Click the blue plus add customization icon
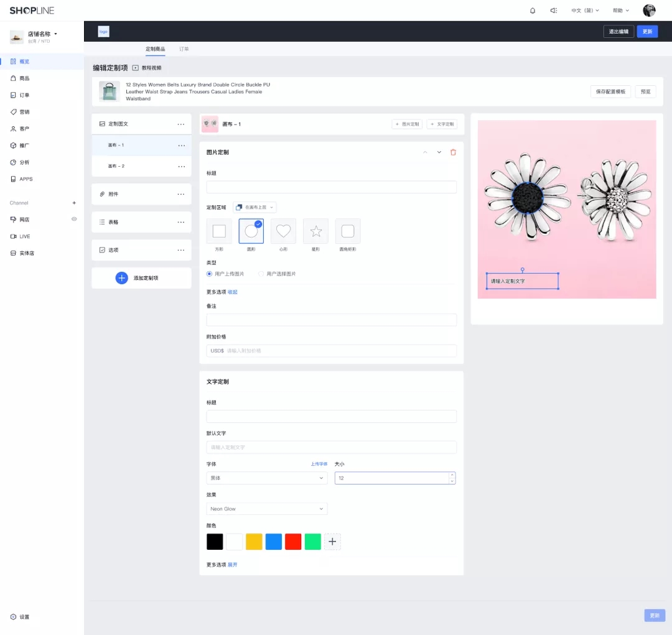 (x=122, y=278)
